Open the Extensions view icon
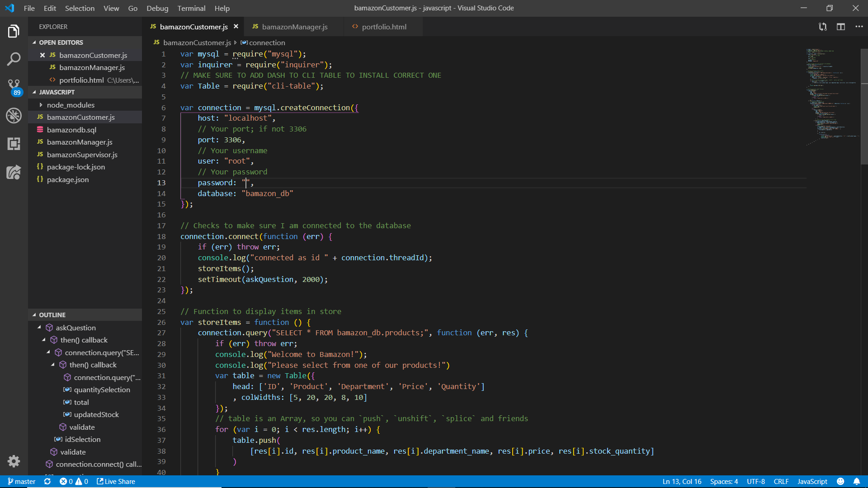This screenshot has height=488, width=868. click(14, 144)
